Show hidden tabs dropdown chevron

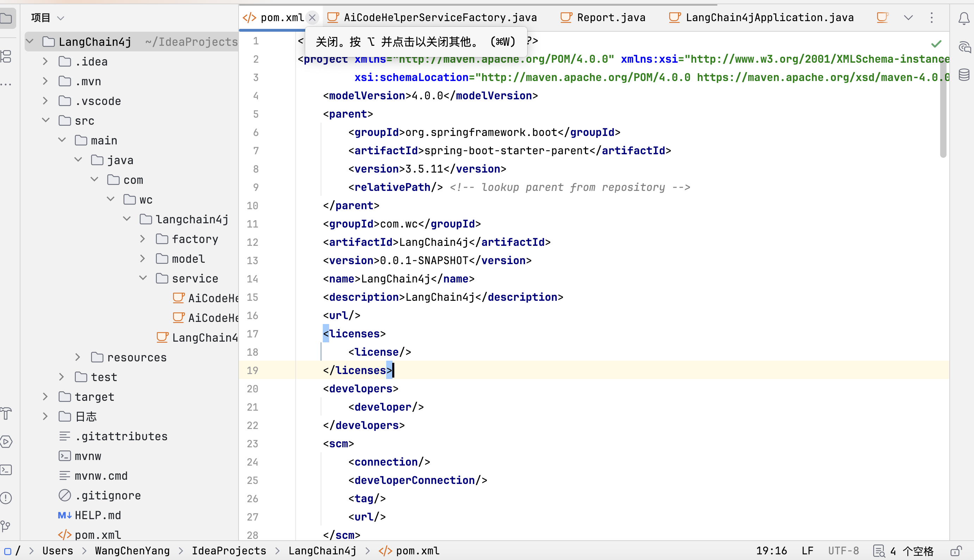[908, 18]
